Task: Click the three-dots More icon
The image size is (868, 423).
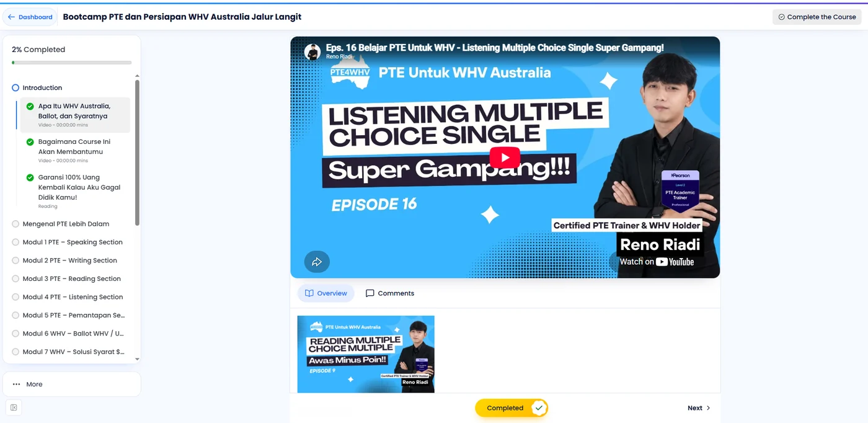Action: click(17, 385)
